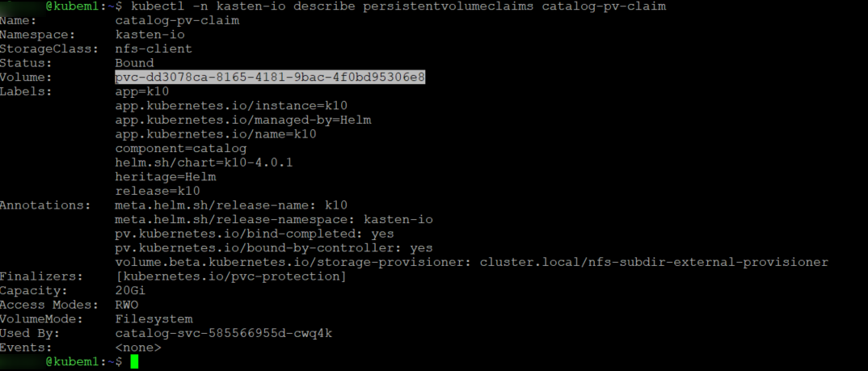Click the nfs-client StorageClass value
Viewport: 868px width, 371px height.
[154, 48]
